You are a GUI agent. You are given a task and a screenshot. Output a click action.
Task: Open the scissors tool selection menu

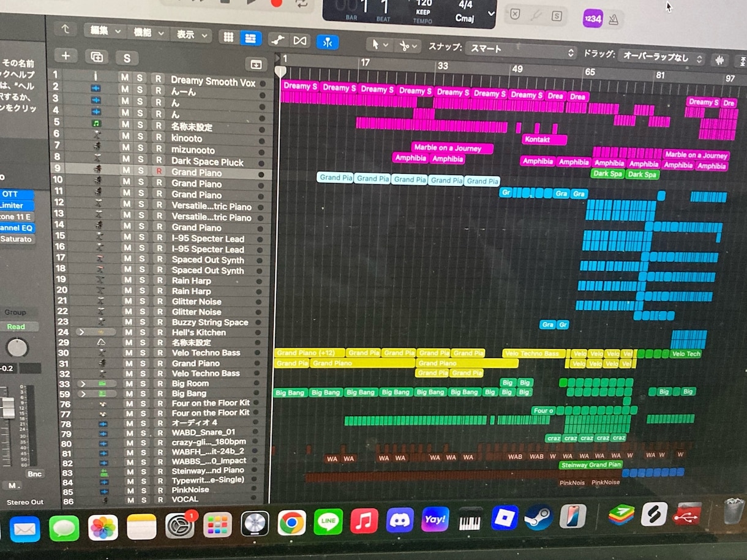pos(408,46)
